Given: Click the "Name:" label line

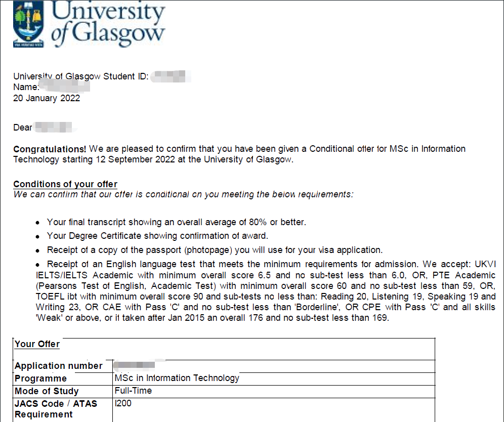Looking at the screenshot, I should (26, 88).
